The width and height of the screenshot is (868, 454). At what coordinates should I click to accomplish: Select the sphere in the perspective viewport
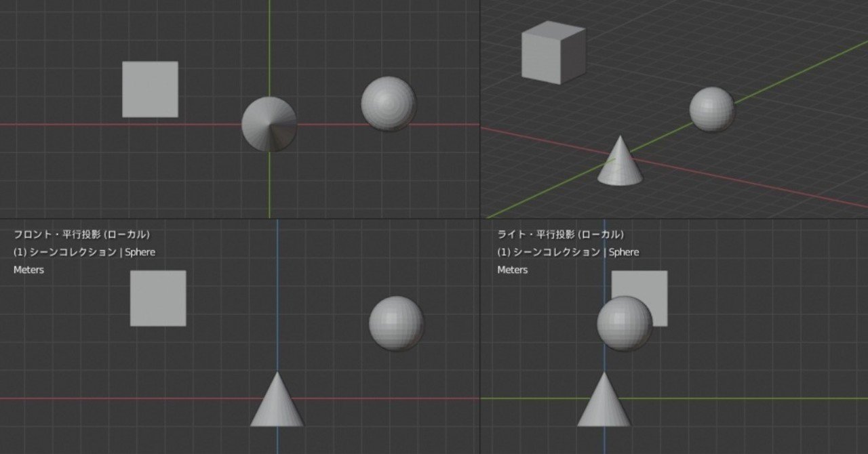712,109
